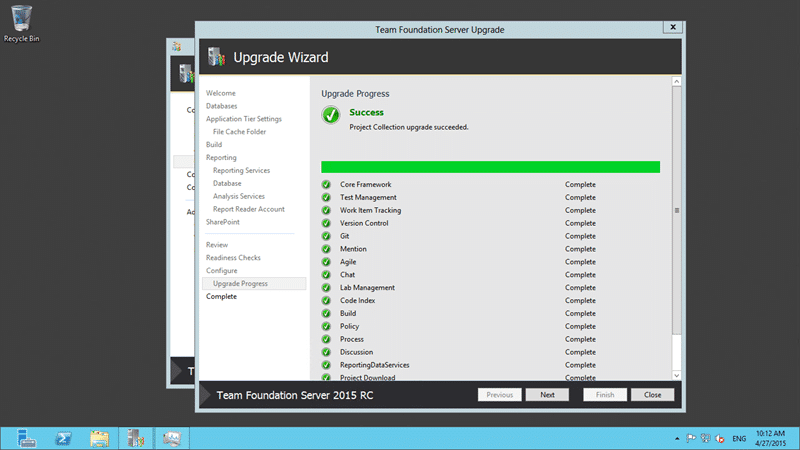
Task: Click the Action Center flag tray icon
Action: [x=691, y=438]
